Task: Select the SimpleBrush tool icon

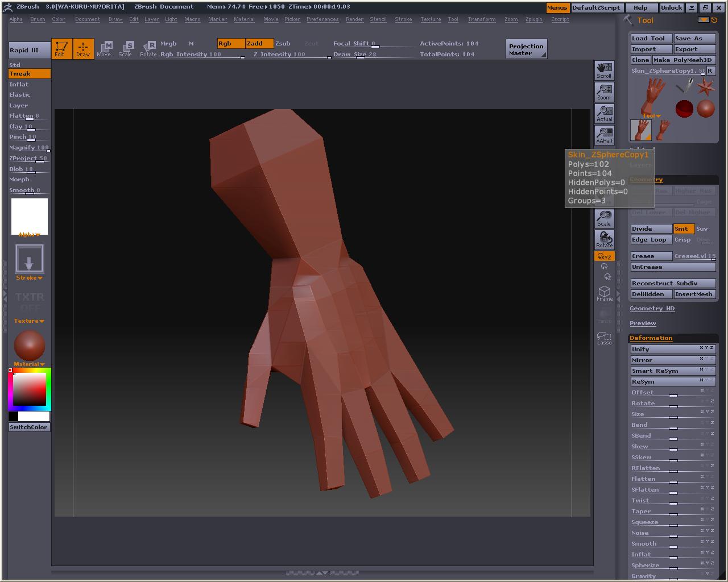Action: pos(684,86)
